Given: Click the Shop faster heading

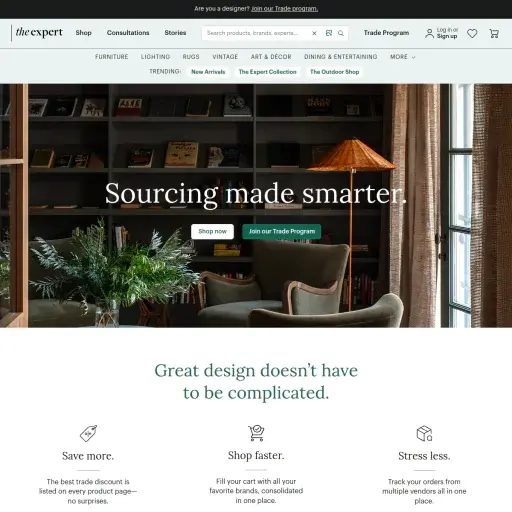Looking at the screenshot, I should [256, 455].
